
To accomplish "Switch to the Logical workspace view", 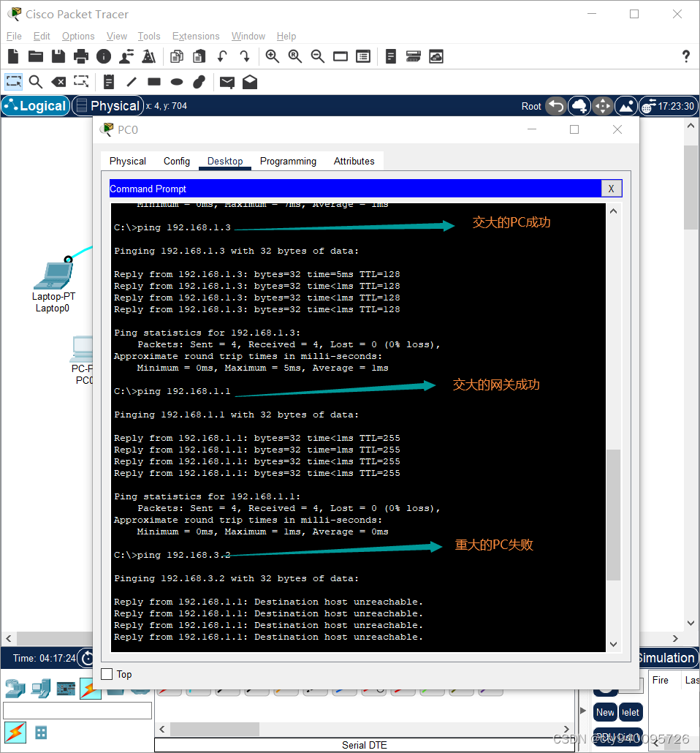I will click(x=36, y=106).
